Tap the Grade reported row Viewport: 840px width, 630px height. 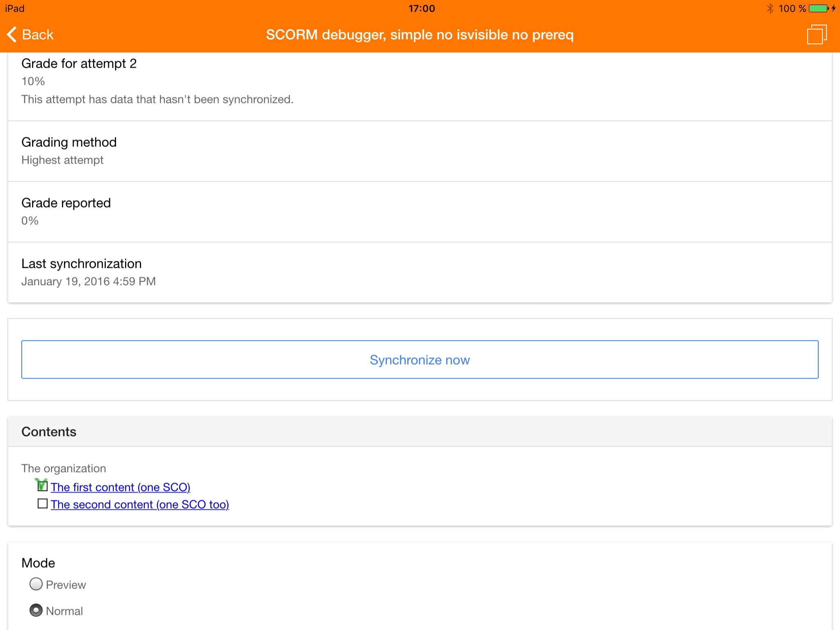[x=419, y=212]
